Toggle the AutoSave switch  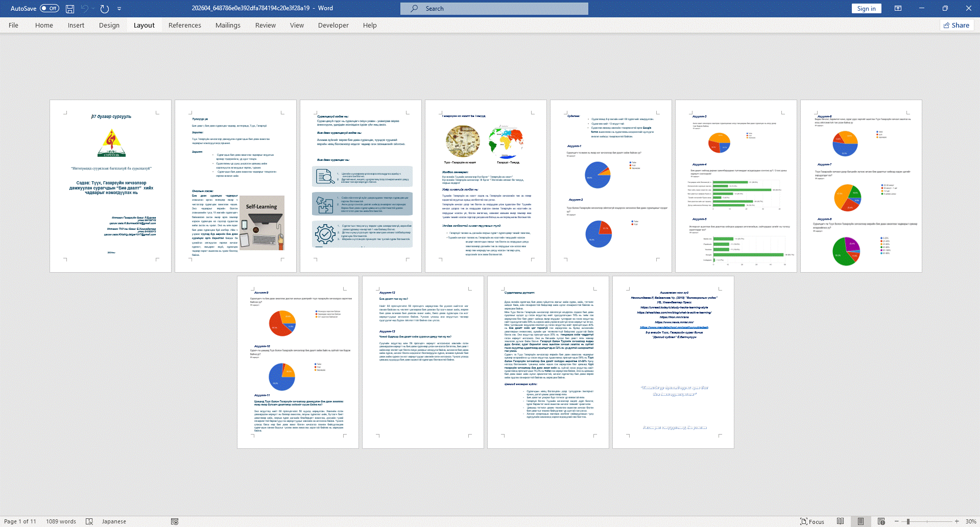(x=50, y=9)
